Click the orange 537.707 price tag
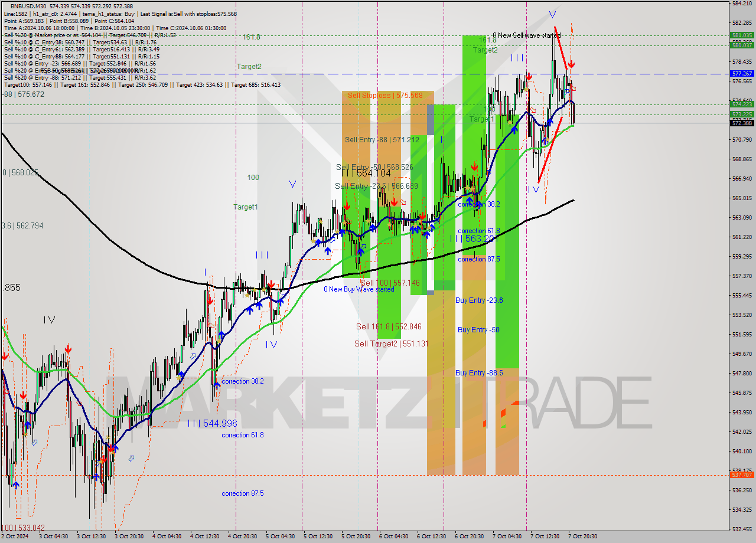 point(742,475)
